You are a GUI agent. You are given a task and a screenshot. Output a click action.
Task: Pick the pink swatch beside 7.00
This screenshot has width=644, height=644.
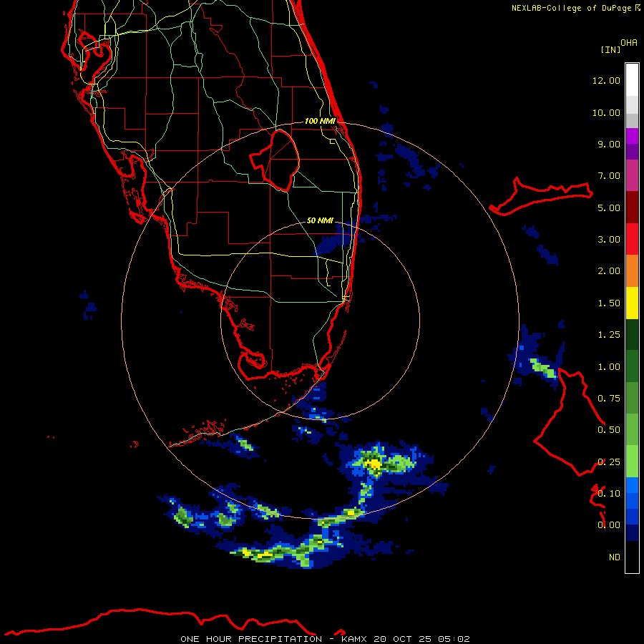point(632,175)
